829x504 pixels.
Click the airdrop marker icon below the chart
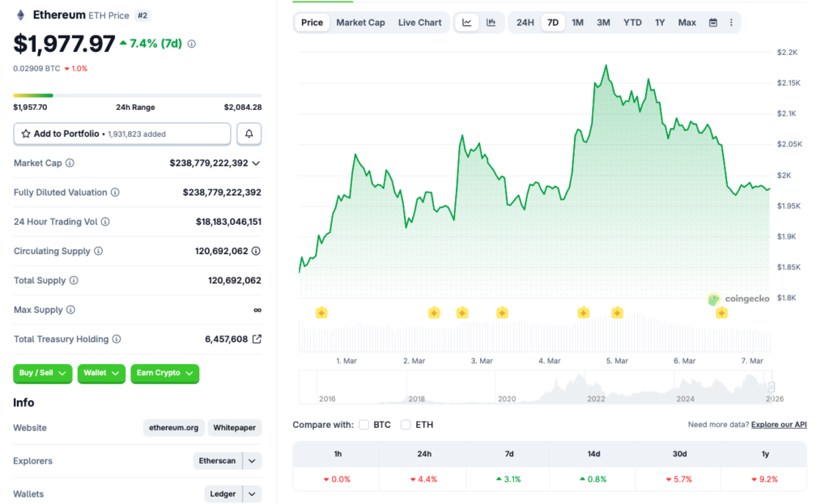point(322,311)
